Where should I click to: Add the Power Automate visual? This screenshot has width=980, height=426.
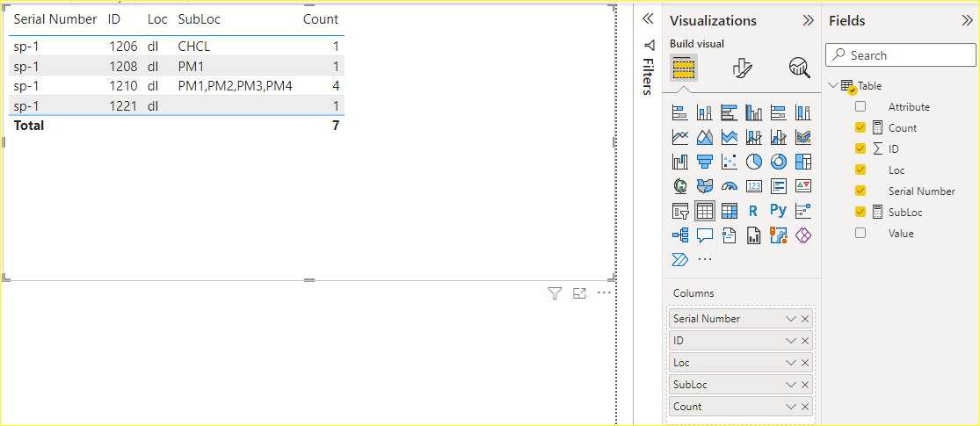(680, 260)
